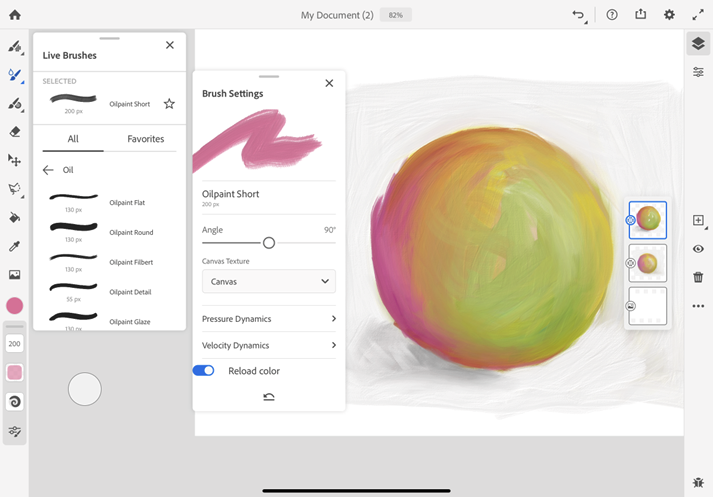The image size is (713, 497).
Task: Open brush settings sliders icon in toolbar
Action: (15, 431)
